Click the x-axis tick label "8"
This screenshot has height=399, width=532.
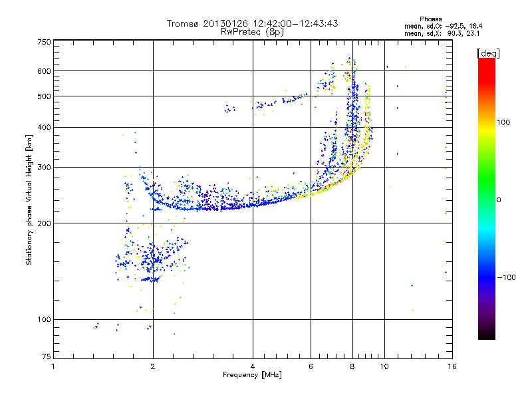click(x=352, y=366)
